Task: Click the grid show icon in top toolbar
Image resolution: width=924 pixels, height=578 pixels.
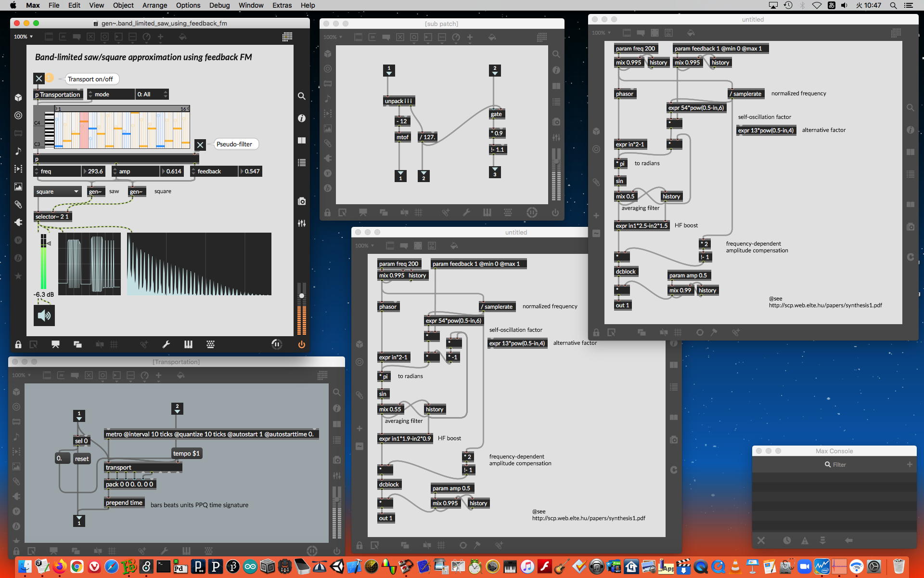Action: [287, 37]
